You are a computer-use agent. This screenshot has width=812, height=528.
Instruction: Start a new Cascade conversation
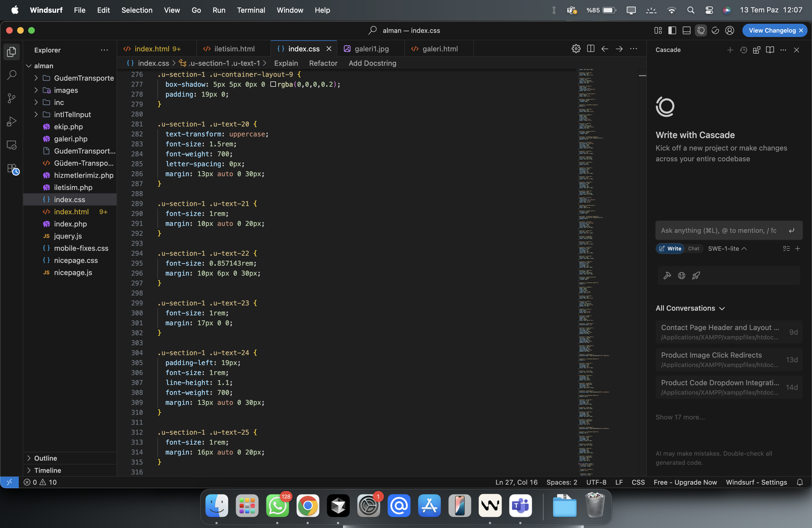730,50
